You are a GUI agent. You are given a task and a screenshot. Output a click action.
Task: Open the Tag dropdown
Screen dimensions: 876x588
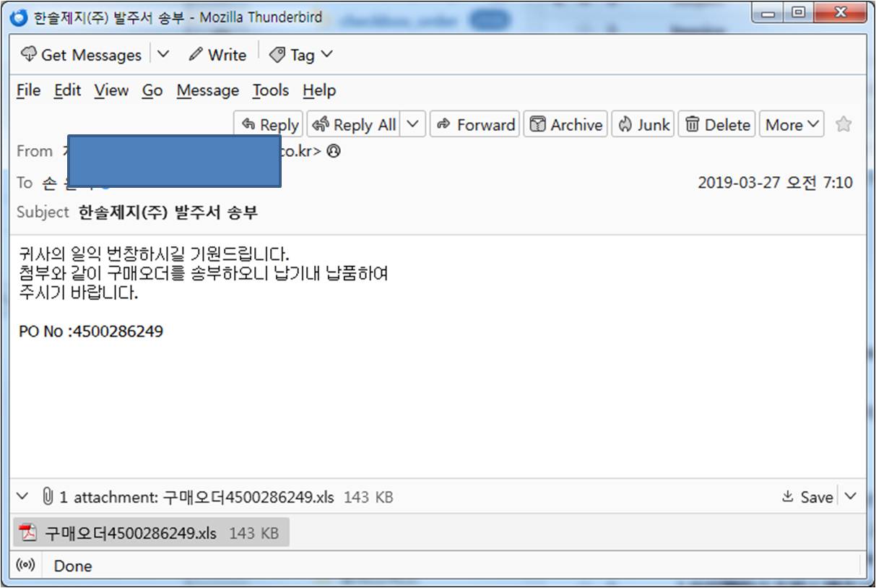coord(300,55)
